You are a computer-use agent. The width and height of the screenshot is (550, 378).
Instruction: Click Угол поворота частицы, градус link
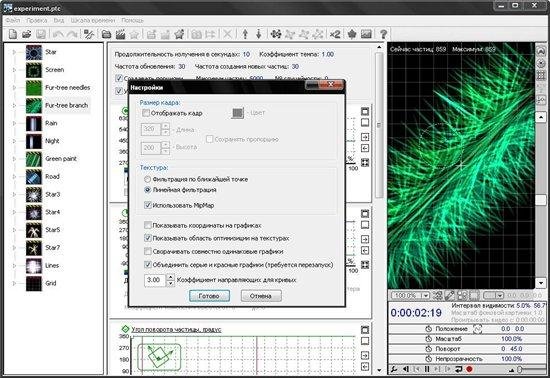[x=176, y=329]
